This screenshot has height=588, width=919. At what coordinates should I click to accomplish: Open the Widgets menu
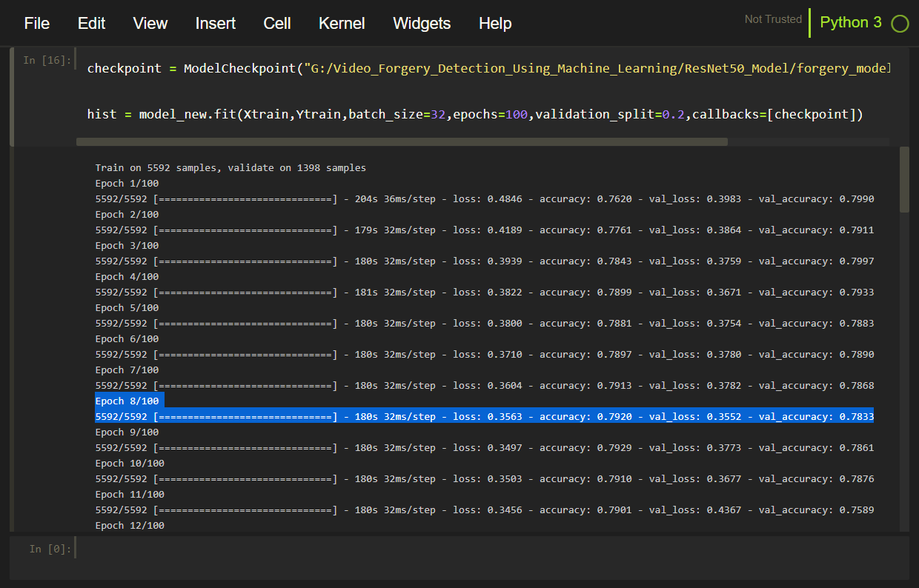tap(422, 24)
